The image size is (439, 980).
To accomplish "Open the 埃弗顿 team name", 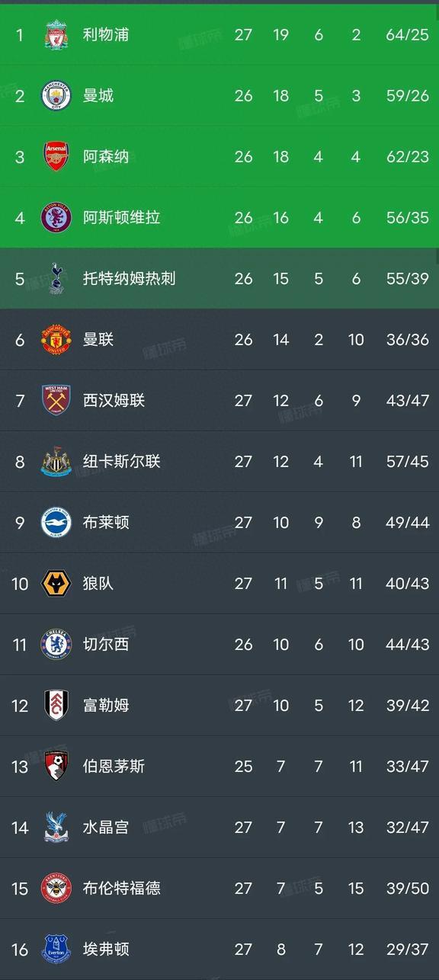I will click(x=106, y=949).
